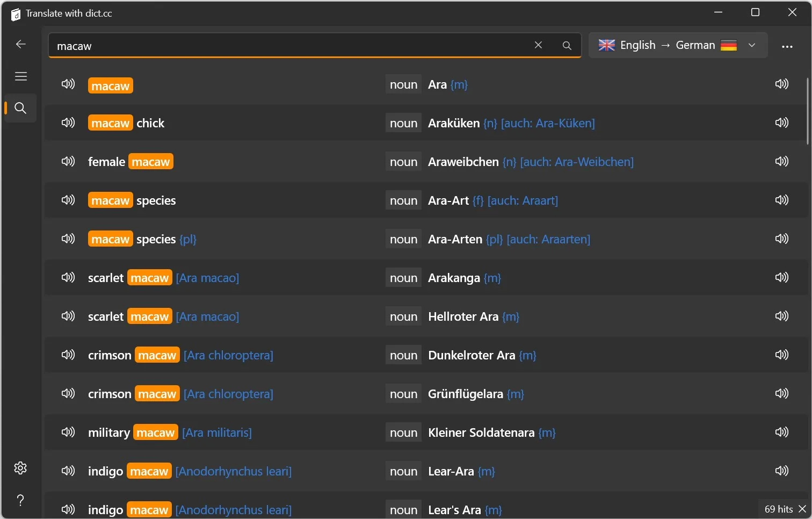
Task: Open the English → German language dropdown
Action: click(678, 45)
